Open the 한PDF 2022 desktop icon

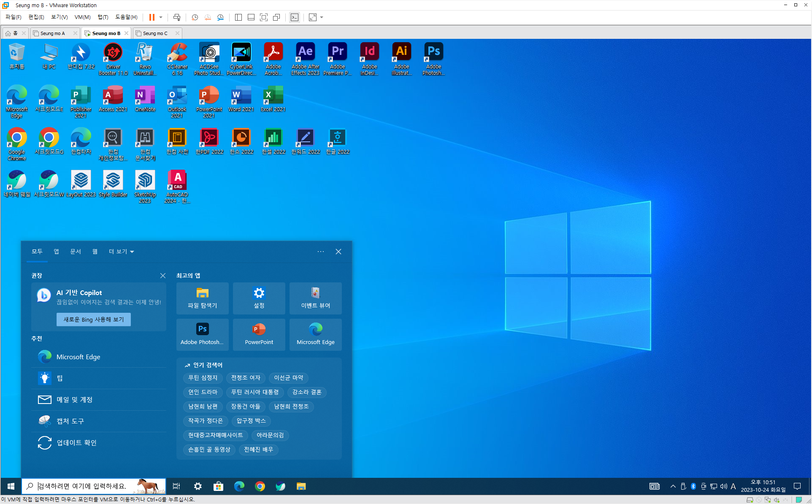(209, 141)
